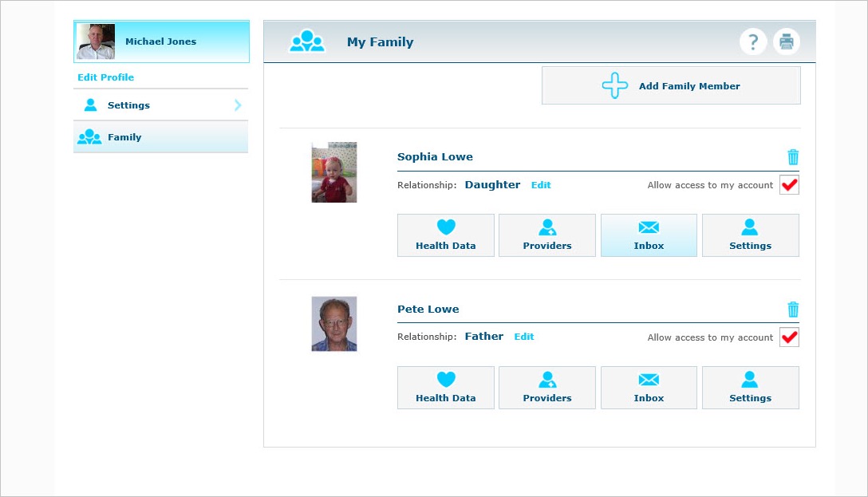Viewport: 868px width, 497px height.
Task: Click the Michael Jones user name
Action: tap(160, 41)
